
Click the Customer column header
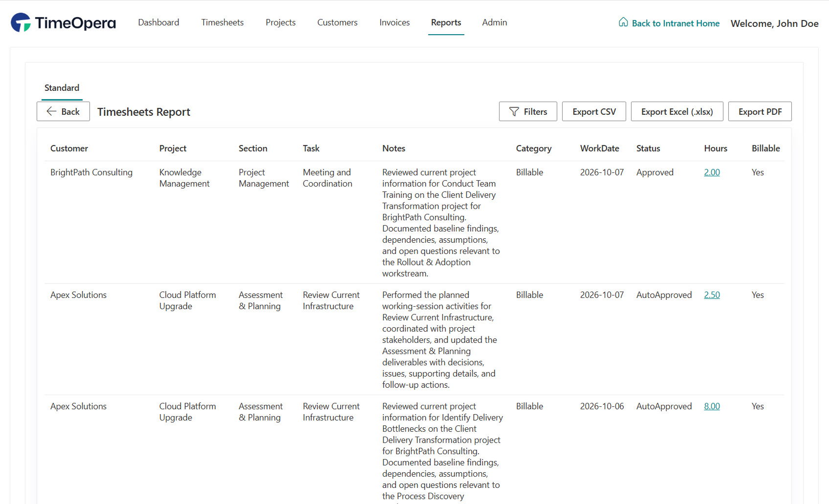[x=69, y=148]
